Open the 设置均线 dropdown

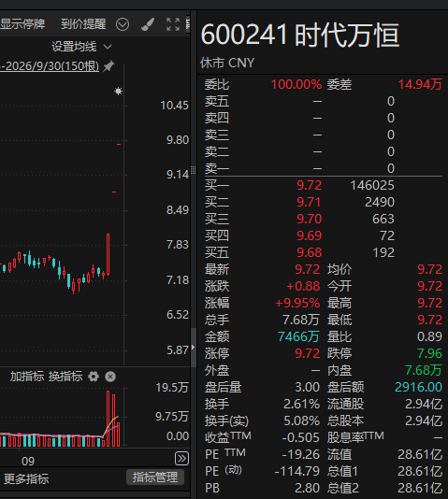tap(81, 47)
